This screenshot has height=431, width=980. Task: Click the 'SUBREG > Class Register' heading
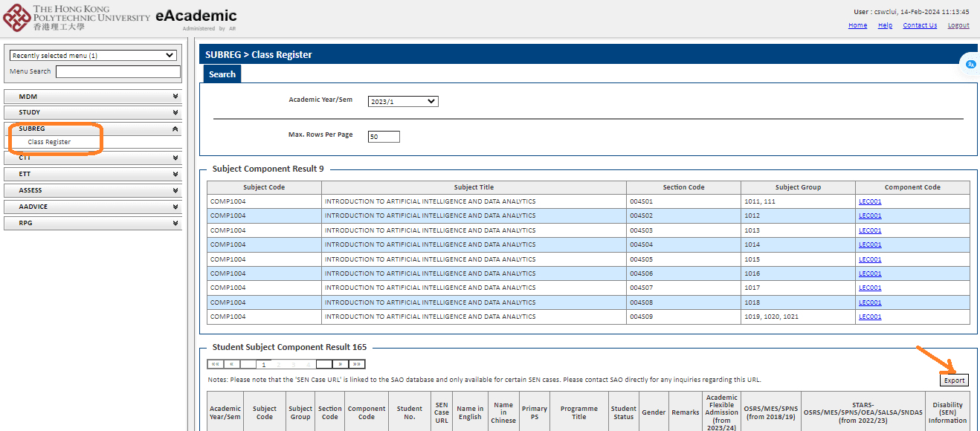coord(258,54)
